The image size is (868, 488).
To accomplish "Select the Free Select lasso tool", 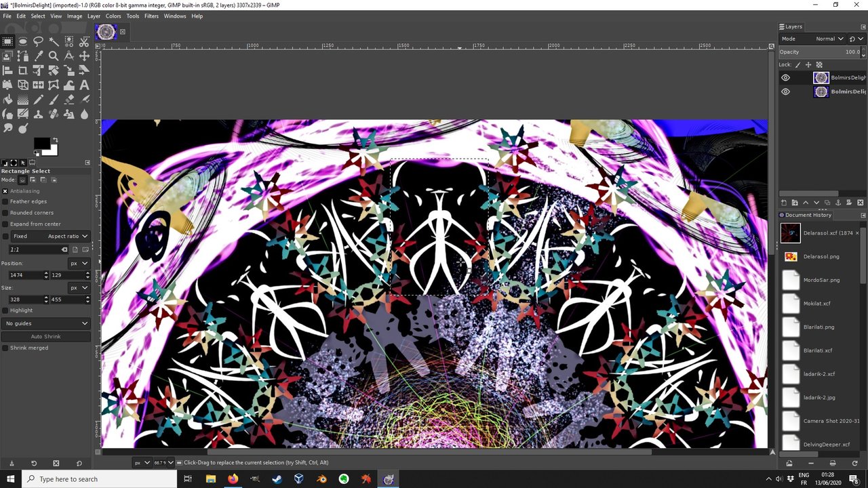I will (x=38, y=41).
